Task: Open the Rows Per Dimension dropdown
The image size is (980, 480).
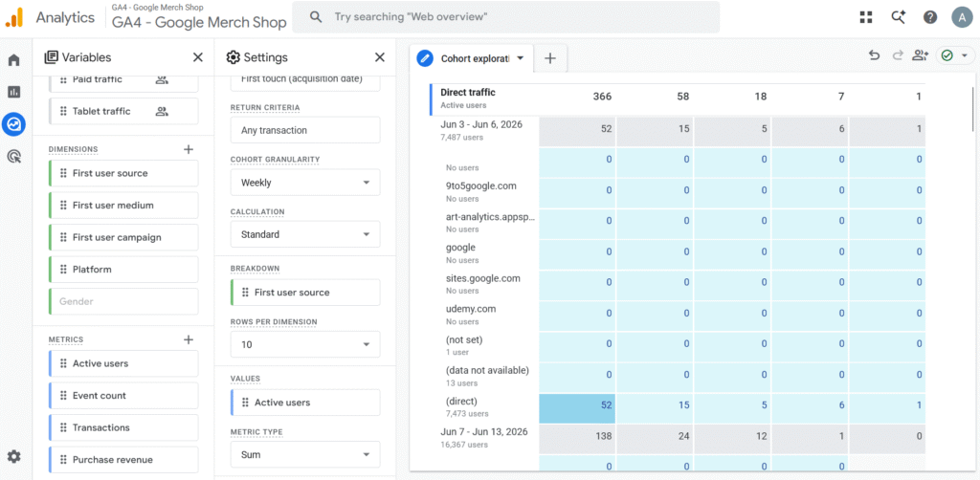Action: (x=305, y=344)
